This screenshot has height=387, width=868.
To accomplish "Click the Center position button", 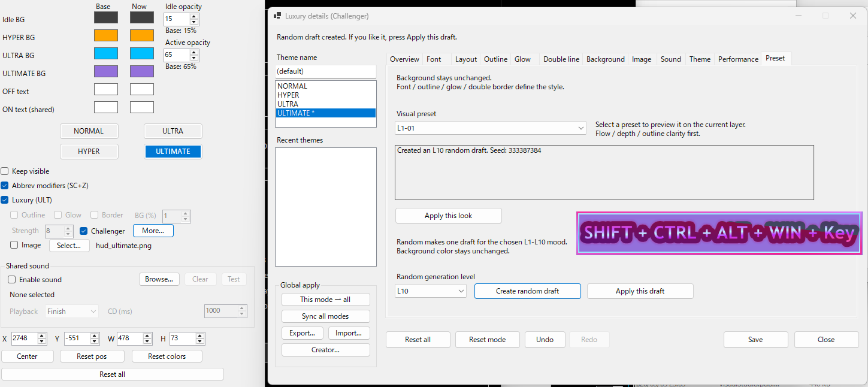I will coord(27,356).
